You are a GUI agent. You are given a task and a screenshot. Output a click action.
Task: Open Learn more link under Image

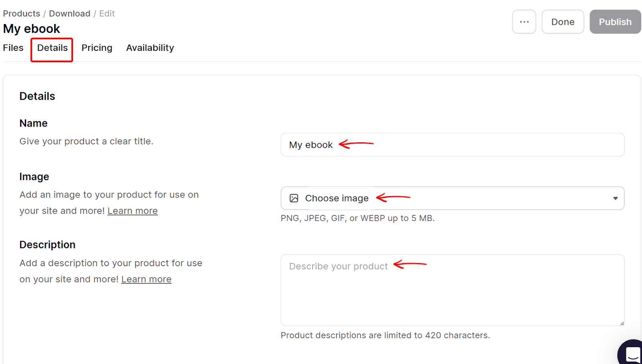[x=132, y=211]
